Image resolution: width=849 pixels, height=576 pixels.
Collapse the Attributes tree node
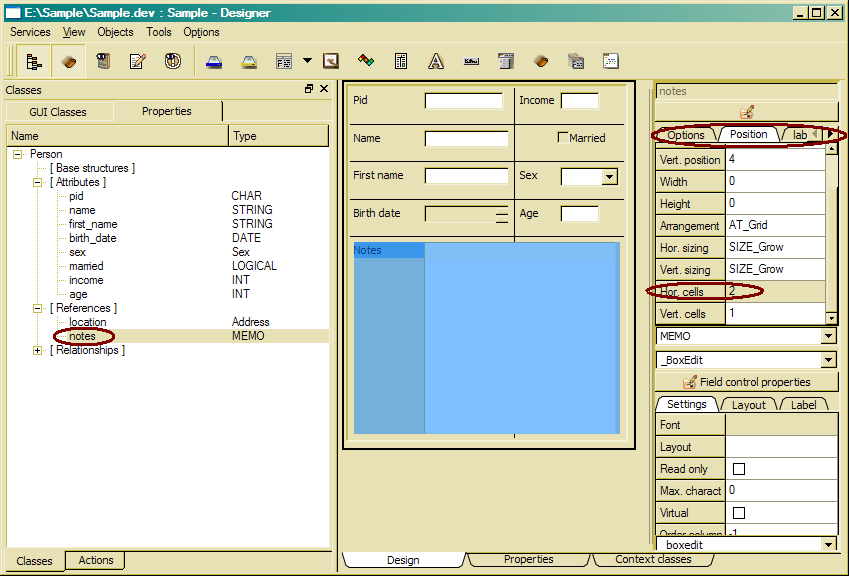point(38,183)
